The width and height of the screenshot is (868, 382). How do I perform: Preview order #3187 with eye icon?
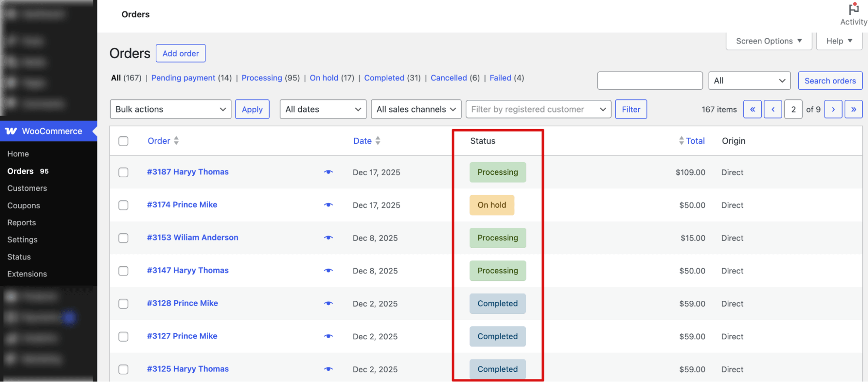pos(328,172)
